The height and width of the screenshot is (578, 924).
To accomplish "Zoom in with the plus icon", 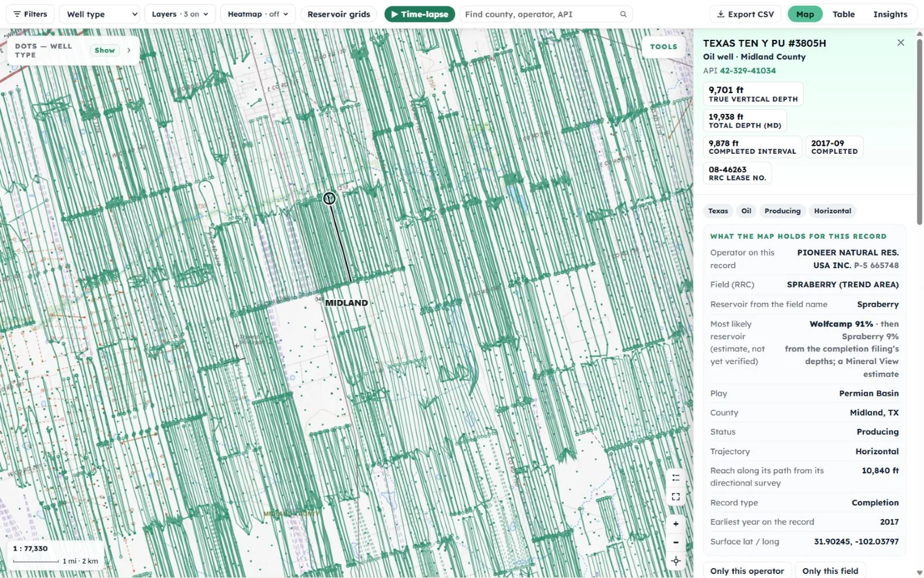I will (676, 524).
